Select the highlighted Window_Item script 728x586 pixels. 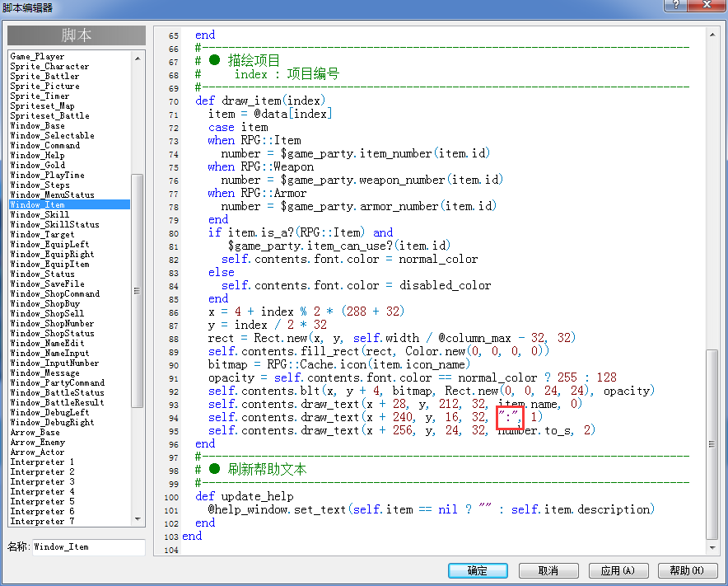point(70,204)
